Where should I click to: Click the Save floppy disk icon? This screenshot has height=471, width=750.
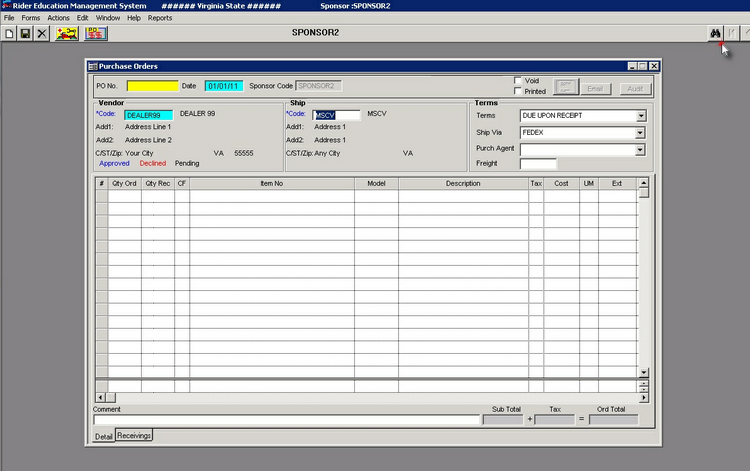[x=25, y=33]
